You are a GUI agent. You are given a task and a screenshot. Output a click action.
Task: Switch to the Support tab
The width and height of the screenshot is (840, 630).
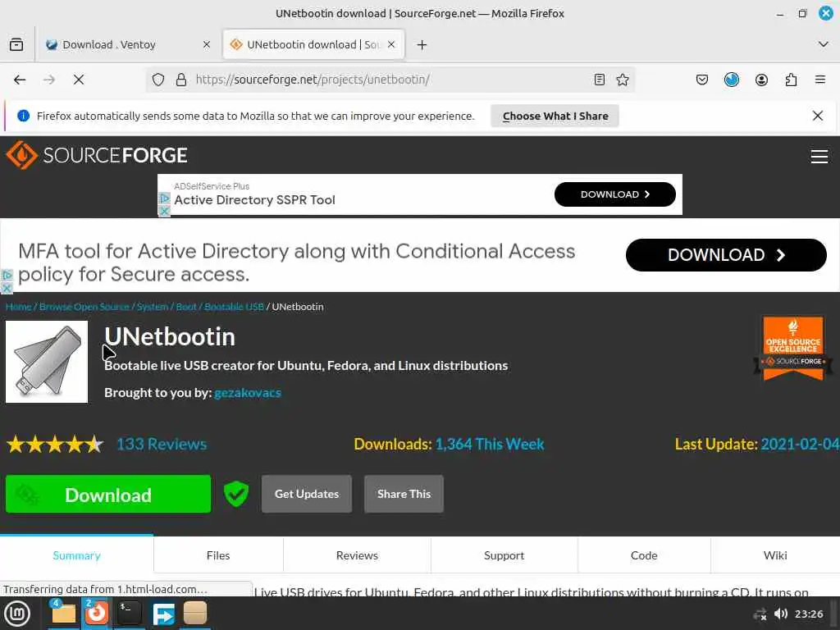tap(504, 555)
